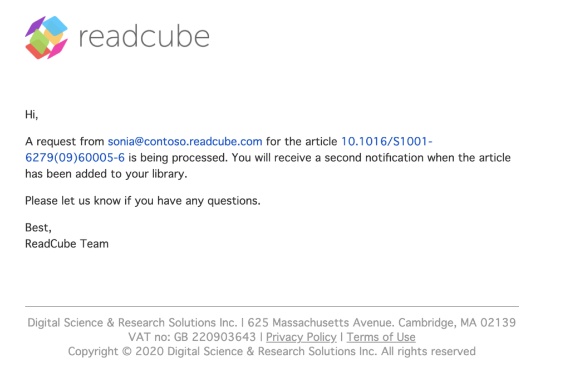The height and width of the screenshot is (392, 570).
Task: Click the horizontal divider above the footer
Action: pyautogui.click(x=272, y=306)
